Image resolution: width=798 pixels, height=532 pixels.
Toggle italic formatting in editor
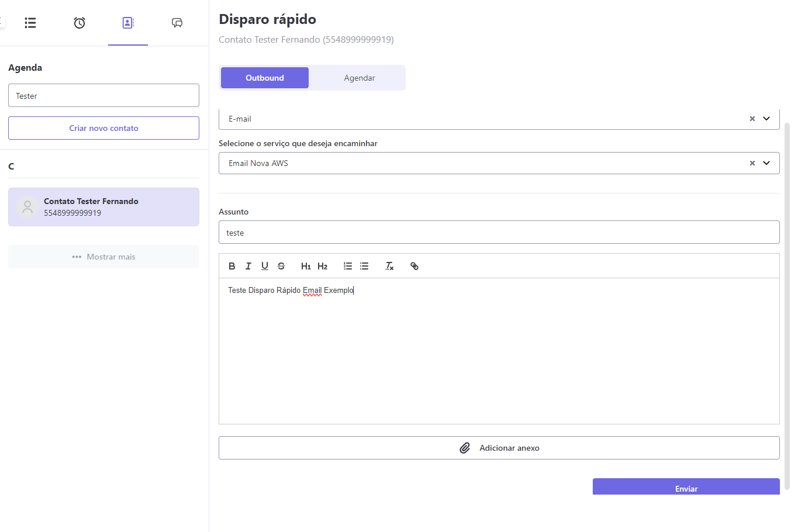[x=248, y=266]
